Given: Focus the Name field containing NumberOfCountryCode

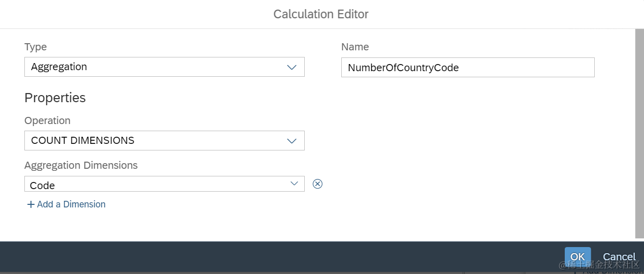Looking at the screenshot, I should (x=467, y=67).
